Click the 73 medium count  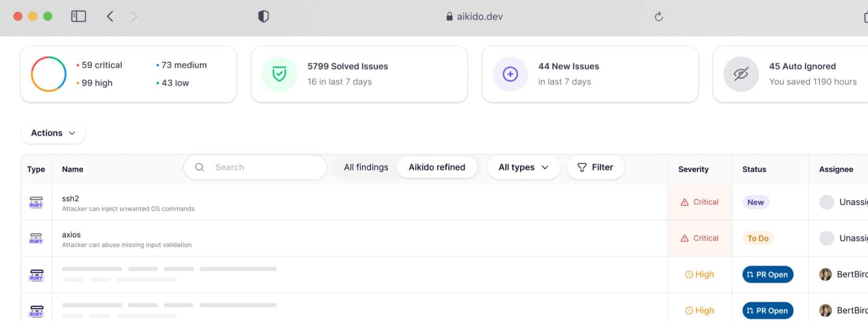184,65
